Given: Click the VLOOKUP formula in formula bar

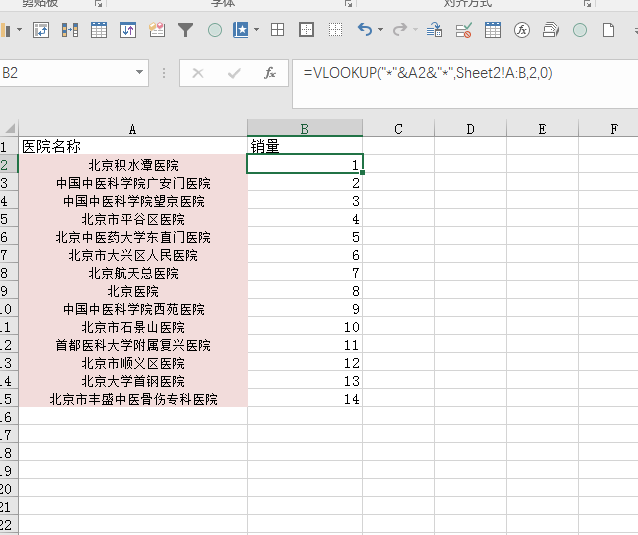Looking at the screenshot, I should (x=428, y=73).
